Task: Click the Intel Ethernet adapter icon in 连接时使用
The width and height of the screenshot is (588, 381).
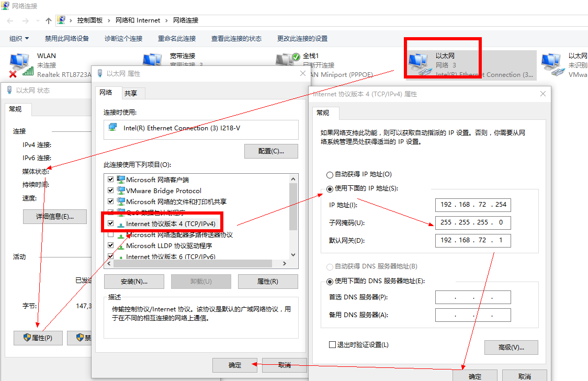Action: (113, 128)
